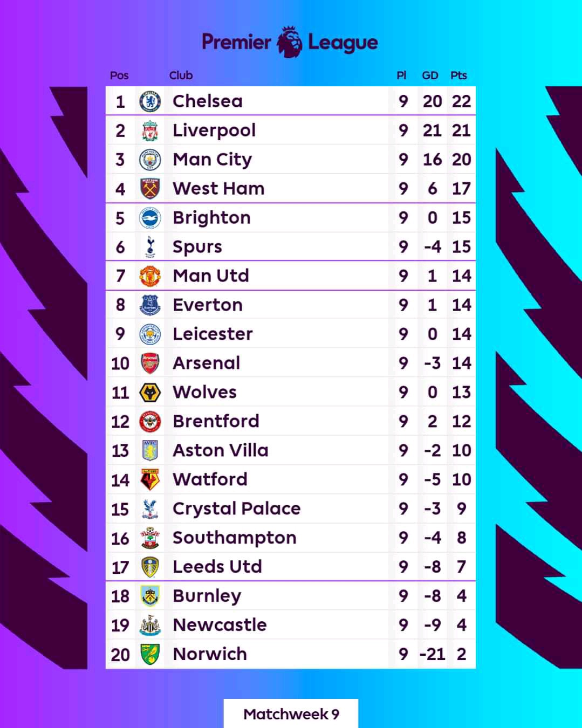Select the Newcastle badge icon
Viewport: 582px width, 728px height.
pos(150,625)
